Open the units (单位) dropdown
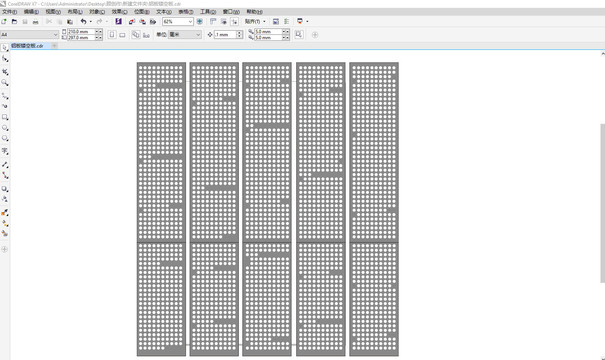Viewport: 605px width, 360px height. click(185, 35)
